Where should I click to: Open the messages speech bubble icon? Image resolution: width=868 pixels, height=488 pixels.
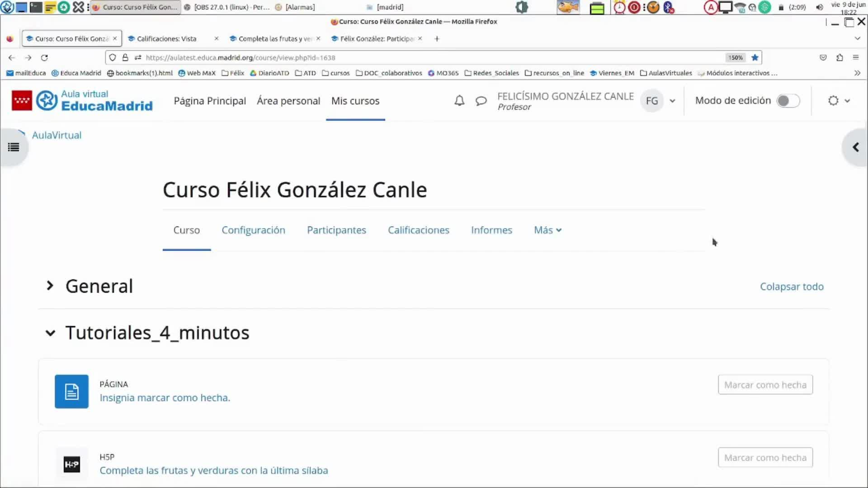tap(481, 101)
